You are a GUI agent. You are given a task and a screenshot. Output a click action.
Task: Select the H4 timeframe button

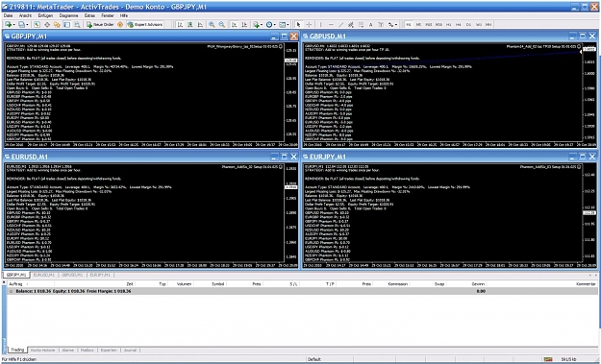click(x=459, y=25)
